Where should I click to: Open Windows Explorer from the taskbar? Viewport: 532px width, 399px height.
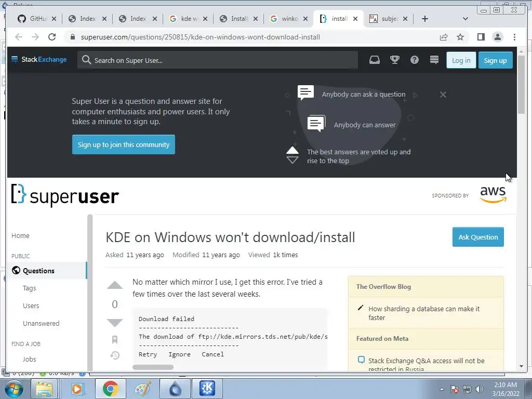(x=45, y=389)
